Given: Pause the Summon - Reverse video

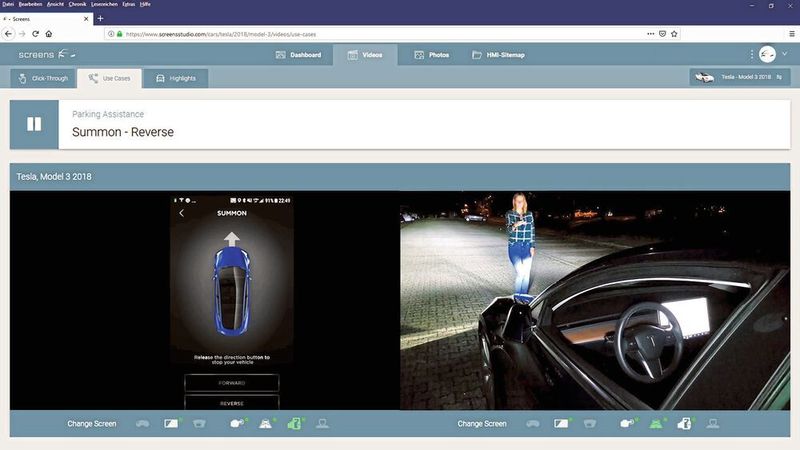Looking at the screenshot, I should coord(34,124).
